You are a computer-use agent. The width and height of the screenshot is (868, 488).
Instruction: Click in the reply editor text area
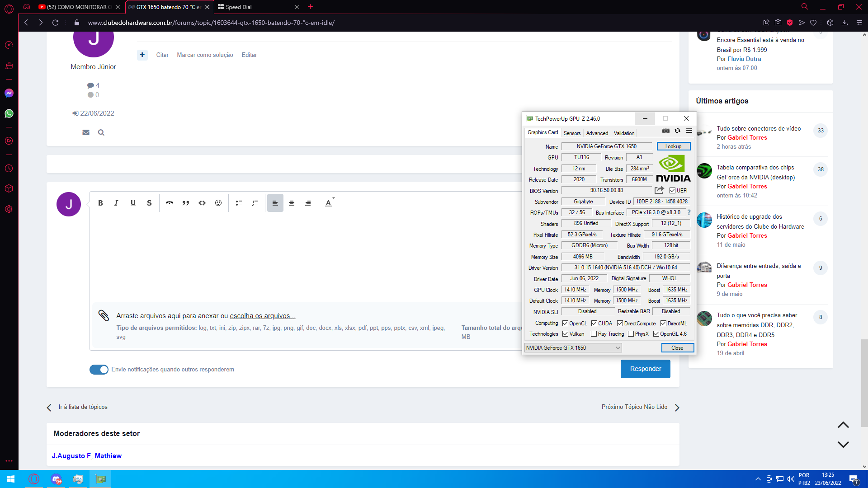(306, 258)
